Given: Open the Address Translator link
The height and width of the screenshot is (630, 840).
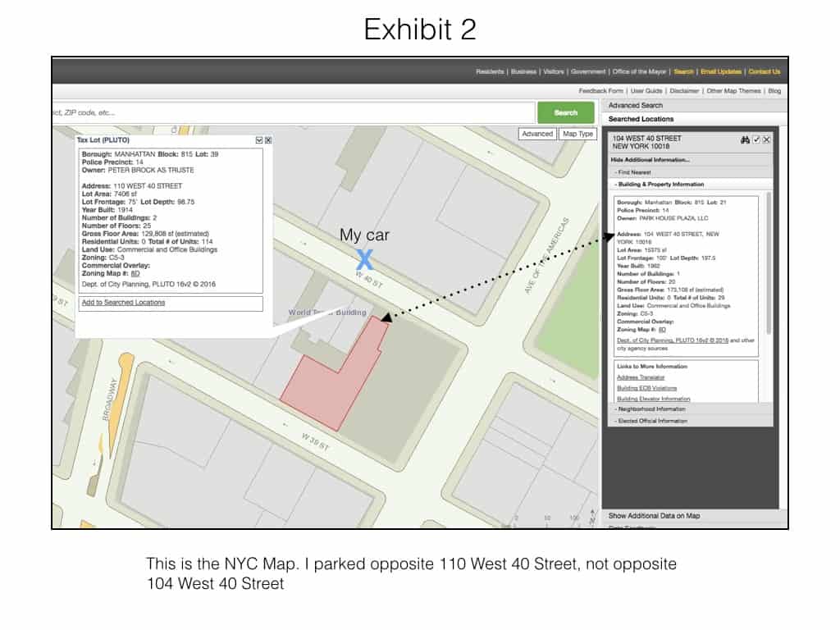Looking at the screenshot, I should point(640,377).
